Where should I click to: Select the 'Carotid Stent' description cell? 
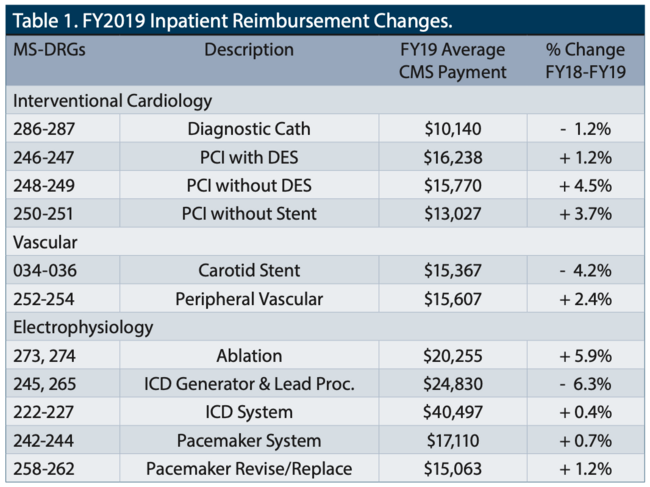(x=249, y=270)
